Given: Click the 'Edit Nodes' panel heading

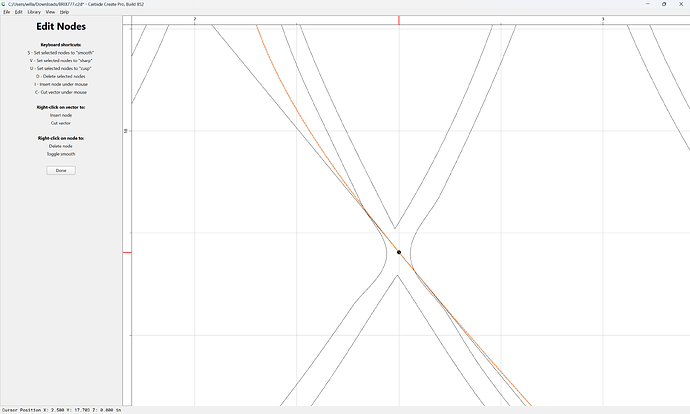Looking at the screenshot, I should click(x=61, y=26).
